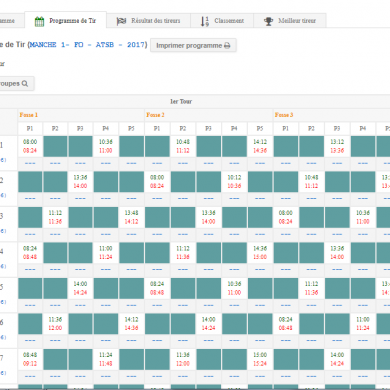
Task: Switch to Résultat des tireurs tab
Action: (x=149, y=21)
